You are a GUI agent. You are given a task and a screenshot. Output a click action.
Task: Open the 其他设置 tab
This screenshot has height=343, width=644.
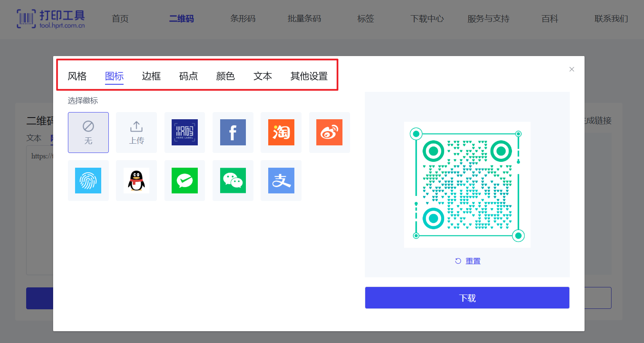point(309,76)
